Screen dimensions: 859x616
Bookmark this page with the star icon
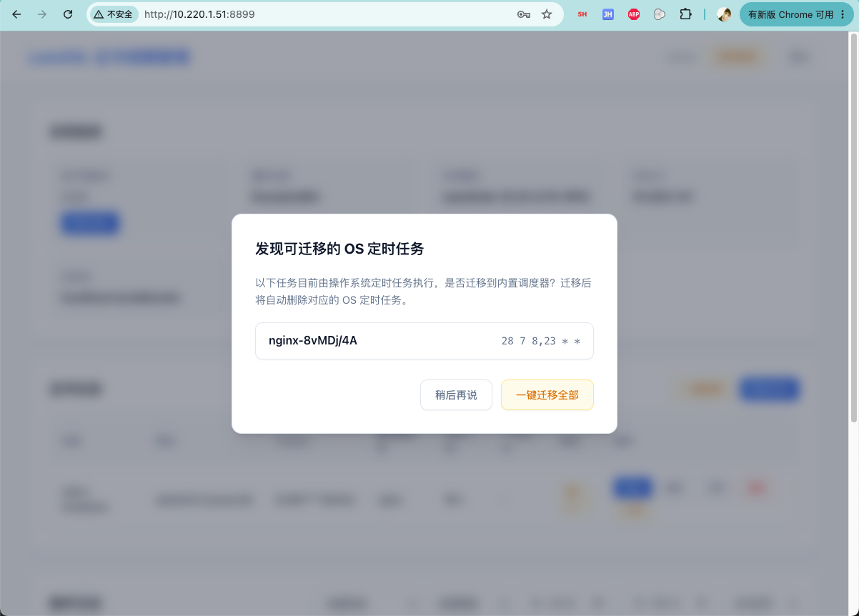click(x=547, y=14)
